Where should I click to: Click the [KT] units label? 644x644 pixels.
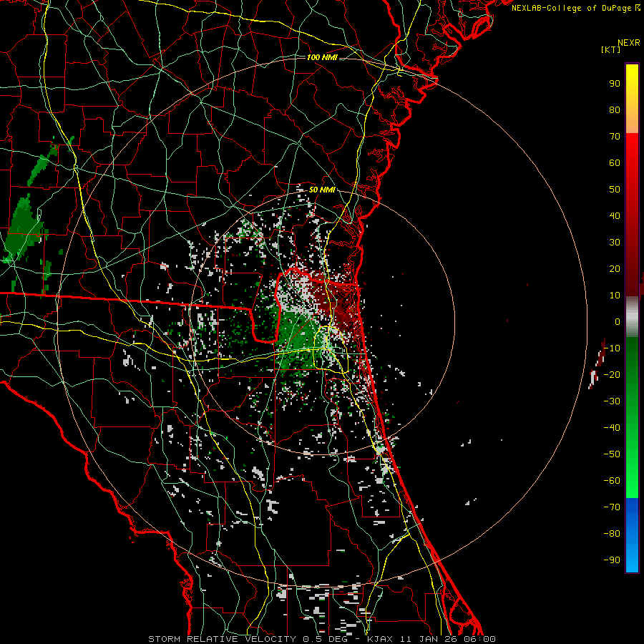click(x=611, y=49)
